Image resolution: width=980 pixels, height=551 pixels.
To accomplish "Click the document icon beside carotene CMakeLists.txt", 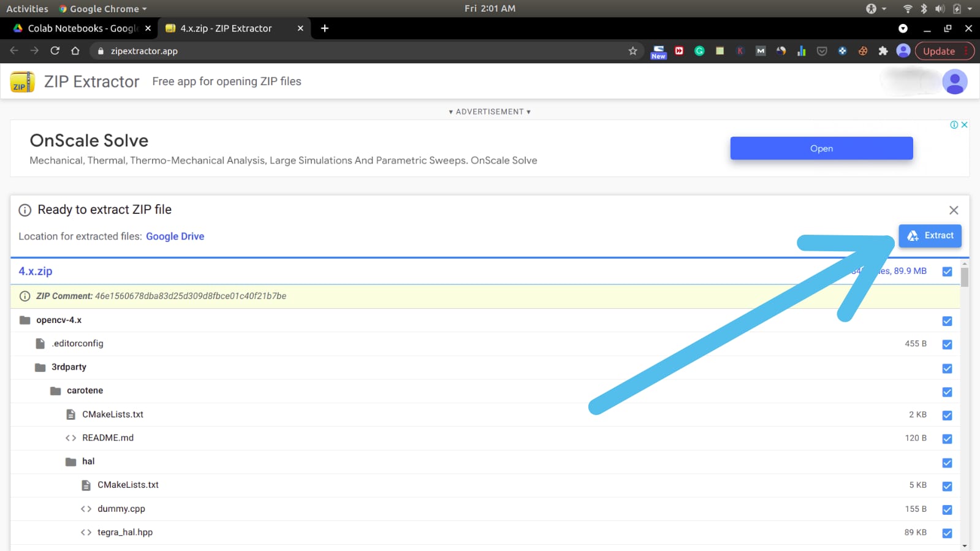I will 71,415.
